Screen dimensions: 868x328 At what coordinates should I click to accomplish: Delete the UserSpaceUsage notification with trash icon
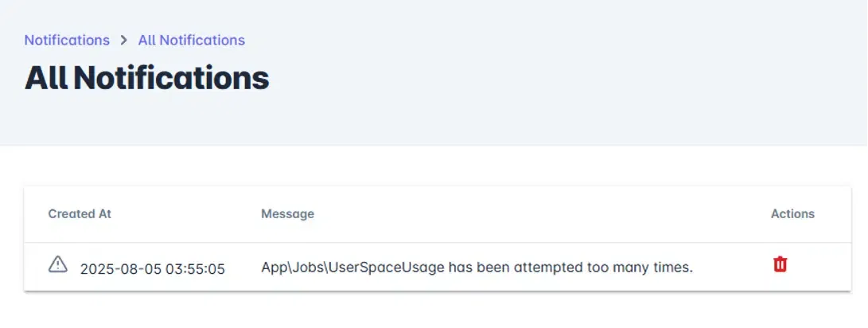click(780, 264)
